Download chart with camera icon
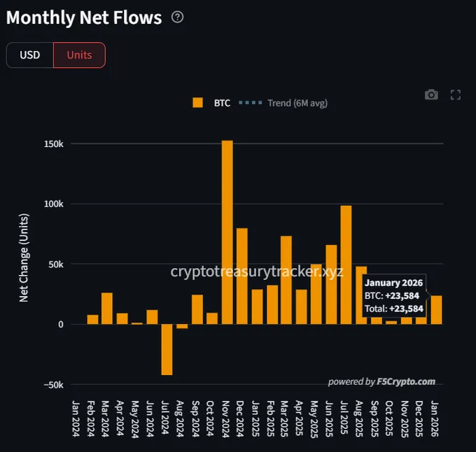This screenshot has width=476, height=452. click(x=431, y=94)
